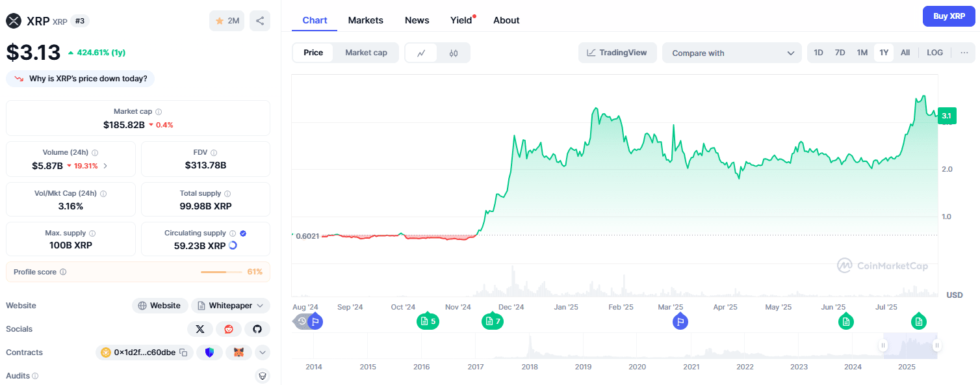Click the verified circulating supply badge
The height and width of the screenshot is (385, 980).
[x=243, y=233]
